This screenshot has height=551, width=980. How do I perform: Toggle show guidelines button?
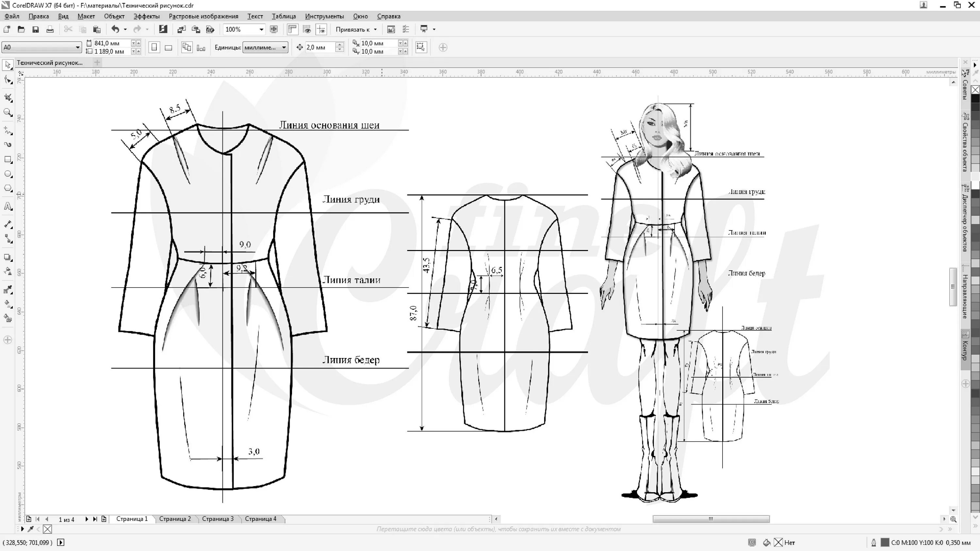[321, 29]
